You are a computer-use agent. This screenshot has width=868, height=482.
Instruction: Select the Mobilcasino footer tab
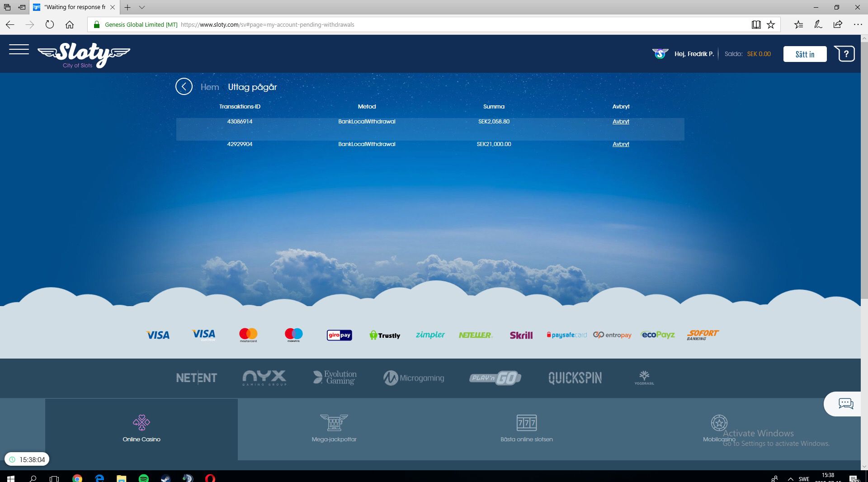719,429
